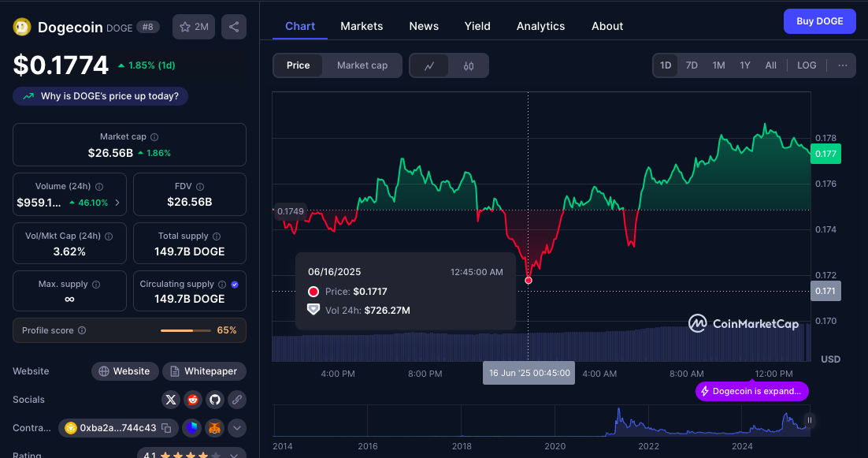The image size is (868, 458).
Task: Click info icon beside Vol/Mkt Cap (24h)
Action: (109, 236)
